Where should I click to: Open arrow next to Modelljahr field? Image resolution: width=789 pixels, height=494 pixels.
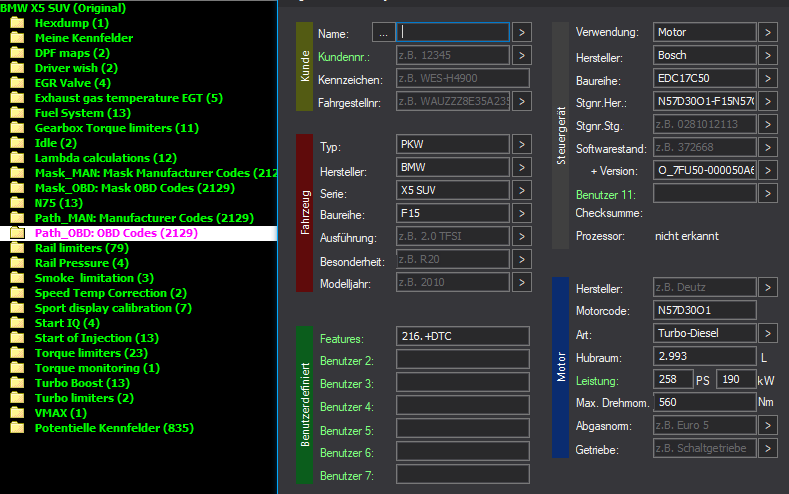click(x=522, y=282)
